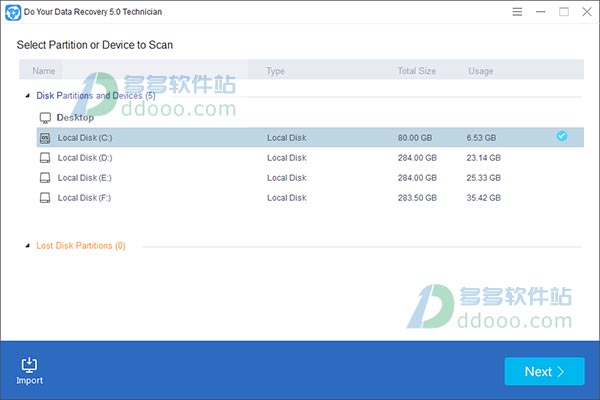Click the Import icon at the bottom left
Viewport: 600px width, 400px height.
(x=29, y=364)
